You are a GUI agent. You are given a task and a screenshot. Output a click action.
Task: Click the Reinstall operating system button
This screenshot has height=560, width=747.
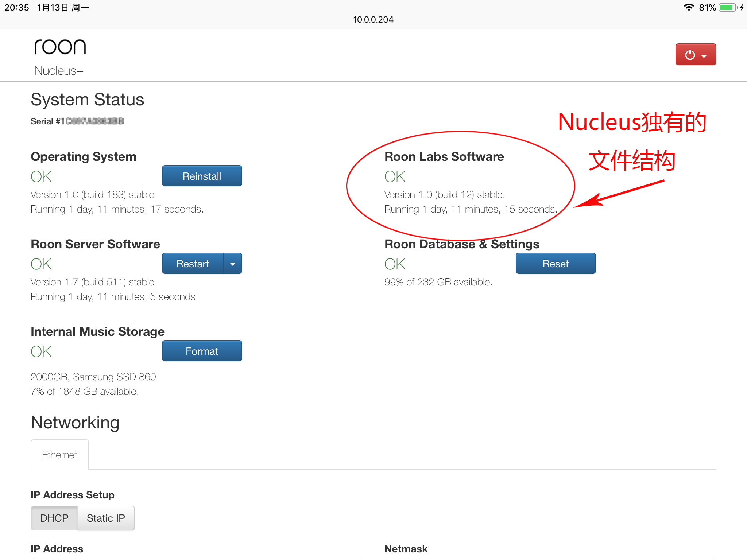(202, 176)
